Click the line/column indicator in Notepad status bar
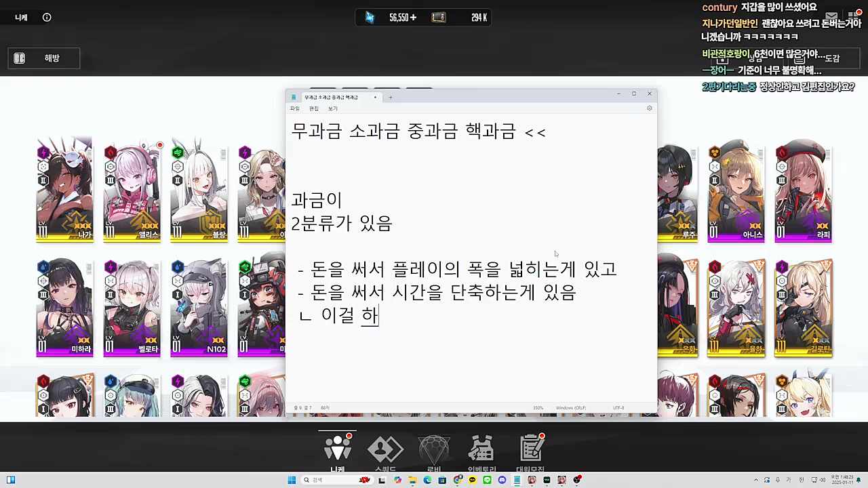 pos(302,408)
